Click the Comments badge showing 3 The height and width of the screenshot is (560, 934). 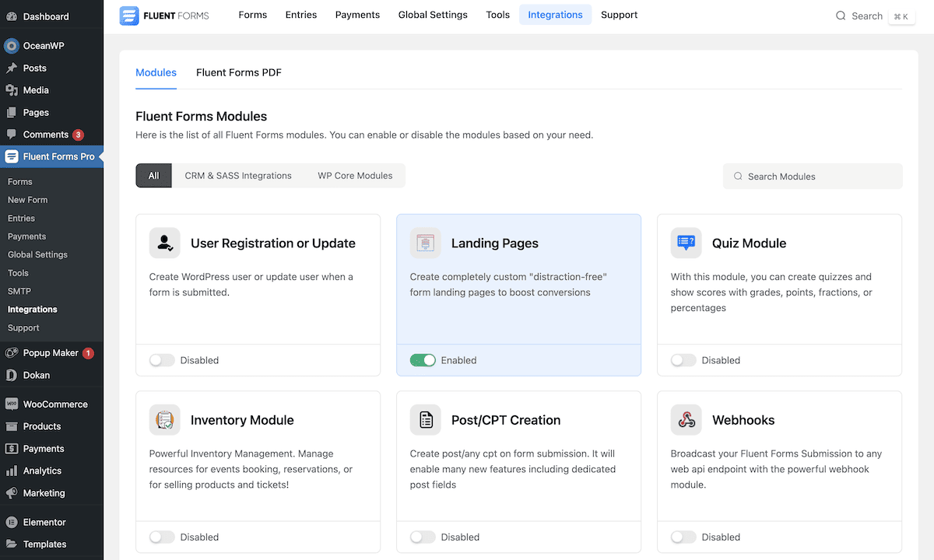coord(78,135)
